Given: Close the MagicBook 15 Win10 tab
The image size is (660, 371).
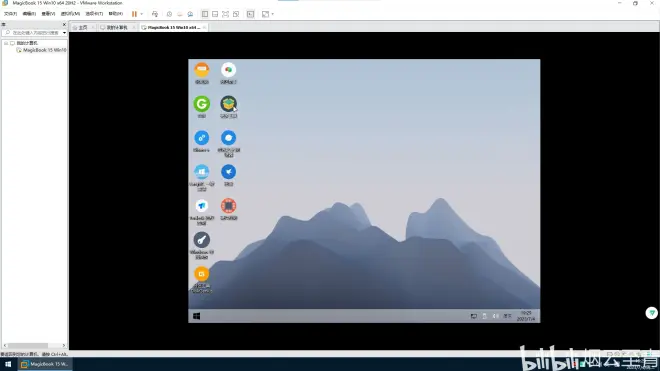Looking at the screenshot, I should pyautogui.click(x=204, y=27).
